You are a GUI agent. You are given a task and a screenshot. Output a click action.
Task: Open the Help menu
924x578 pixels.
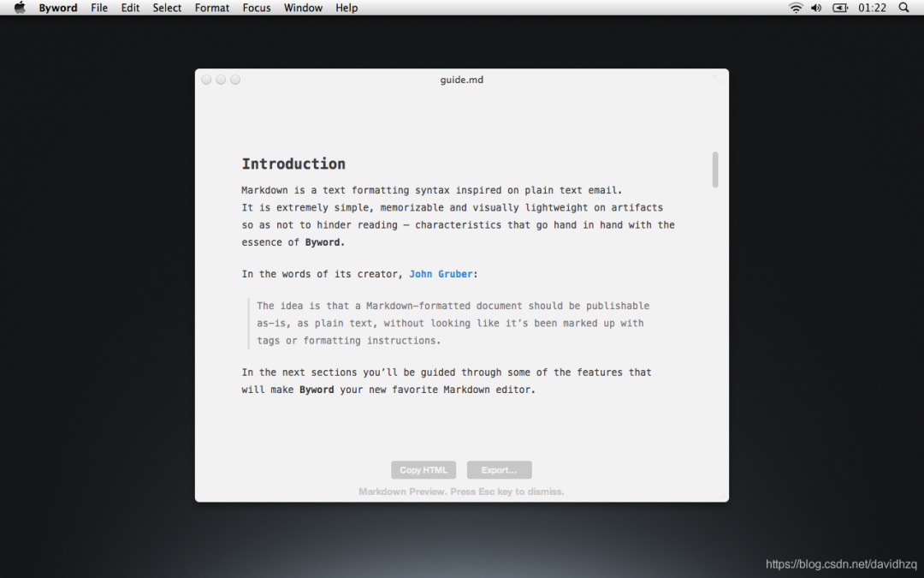(x=346, y=8)
